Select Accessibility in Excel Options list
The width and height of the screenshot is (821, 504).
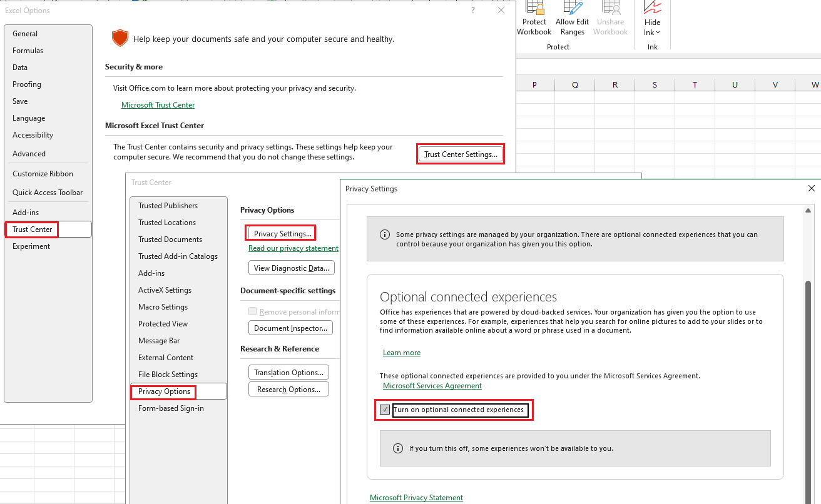[48, 135]
